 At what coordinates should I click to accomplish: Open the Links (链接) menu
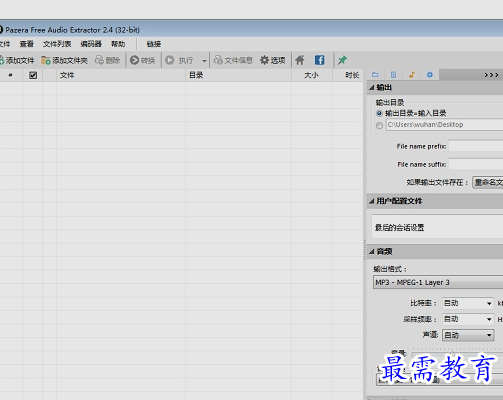tap(154, 44)
